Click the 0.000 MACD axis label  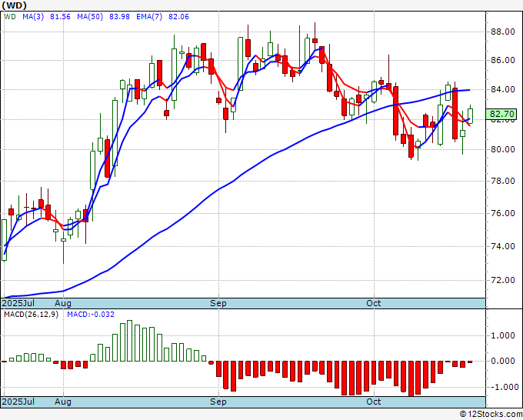[x=503, y=361]
